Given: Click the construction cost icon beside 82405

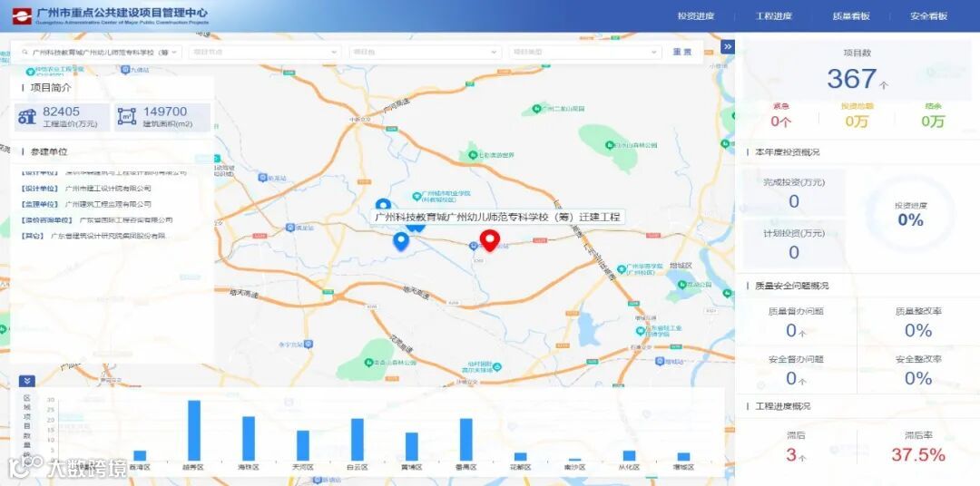Looking at the screenshot, I should 27,117.
